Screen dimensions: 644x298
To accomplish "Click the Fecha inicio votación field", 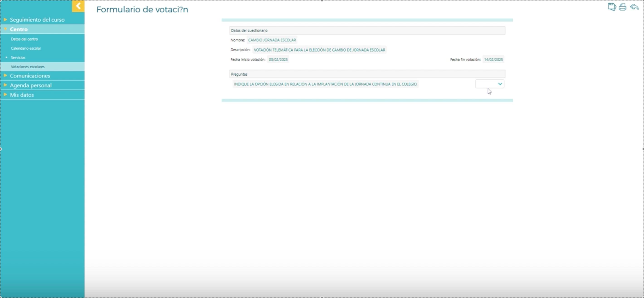I will (x=278, y=59).
